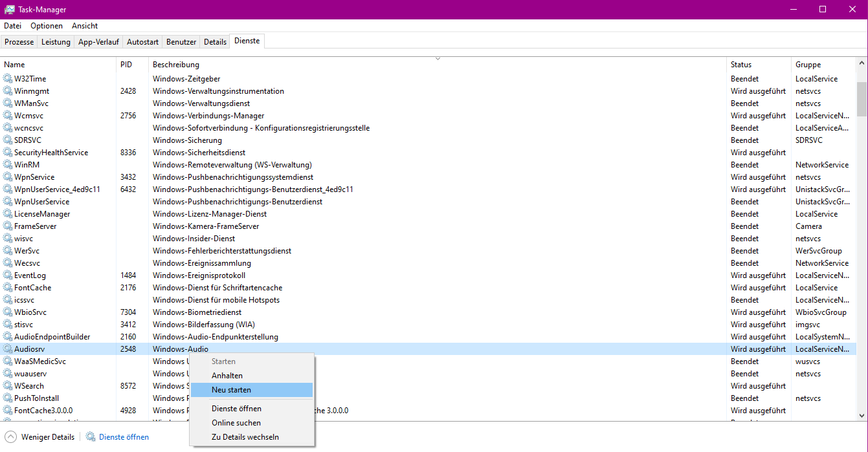Screen dimensions: 868x452
Task: Switch to the Leistung tab
Action: point(56,42)
